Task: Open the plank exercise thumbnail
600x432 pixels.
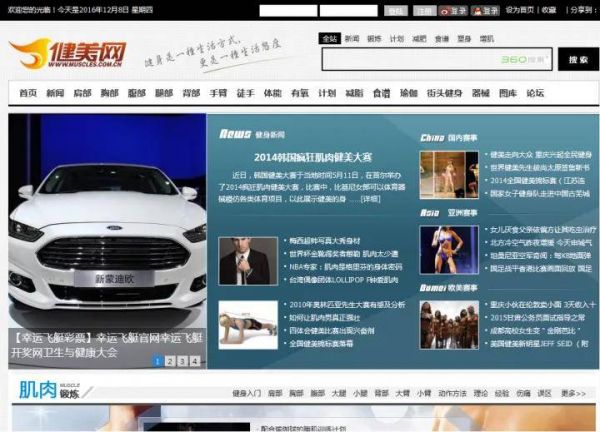Action: point(248,323)
